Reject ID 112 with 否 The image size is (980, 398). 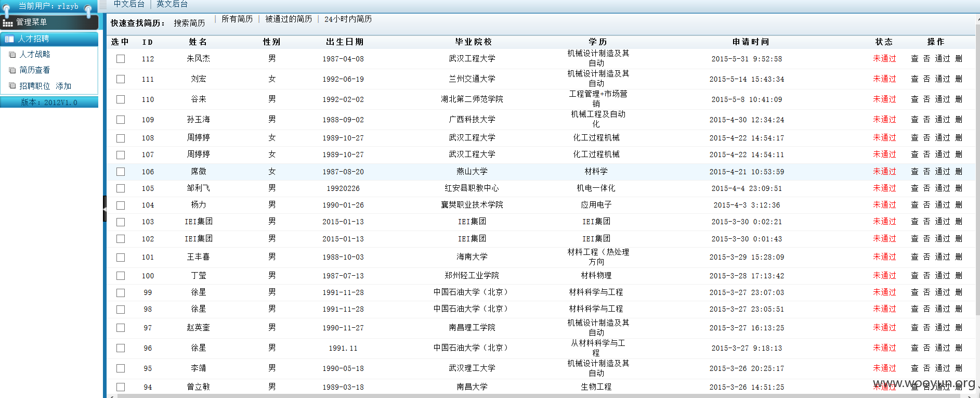[926, 59]
